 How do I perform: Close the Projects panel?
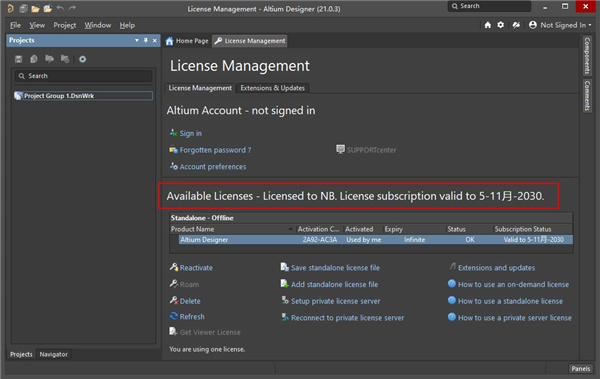155,40
